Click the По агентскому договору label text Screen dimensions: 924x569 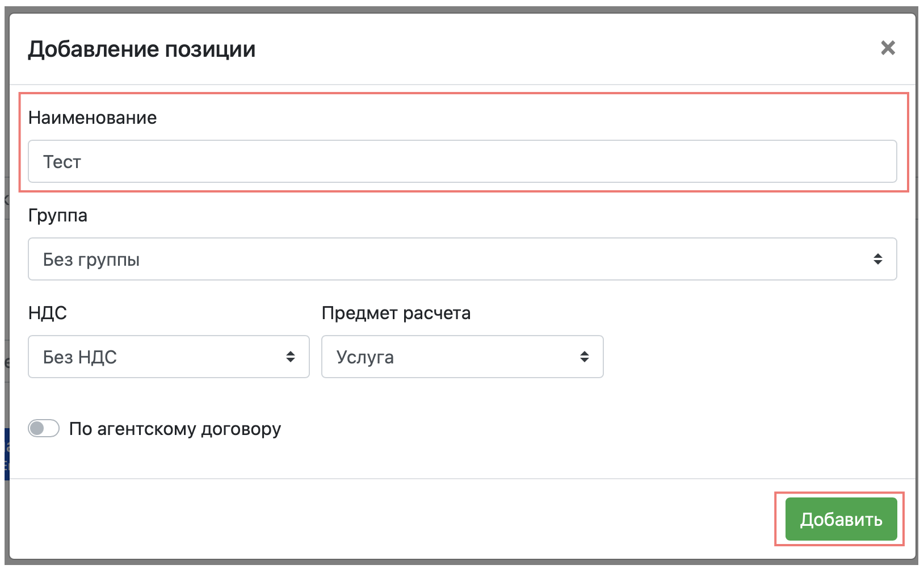click(175, 429)
